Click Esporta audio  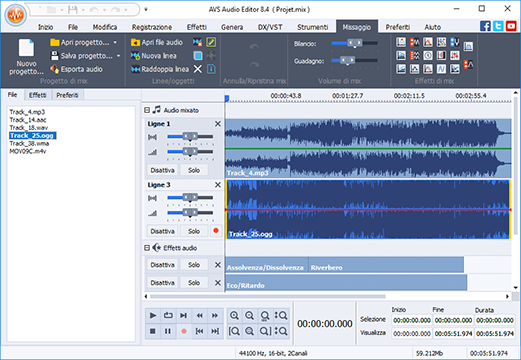click(77, 69)
